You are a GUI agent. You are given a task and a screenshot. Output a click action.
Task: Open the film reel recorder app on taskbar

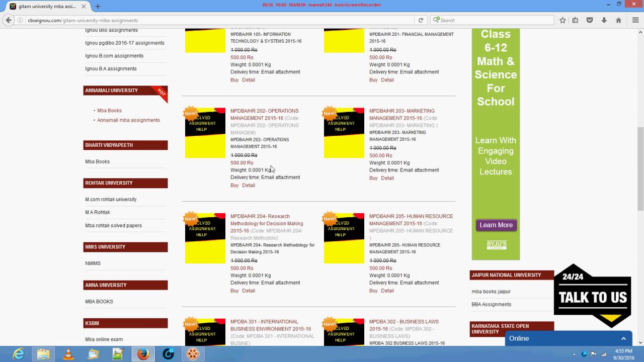tap(193, 354)
